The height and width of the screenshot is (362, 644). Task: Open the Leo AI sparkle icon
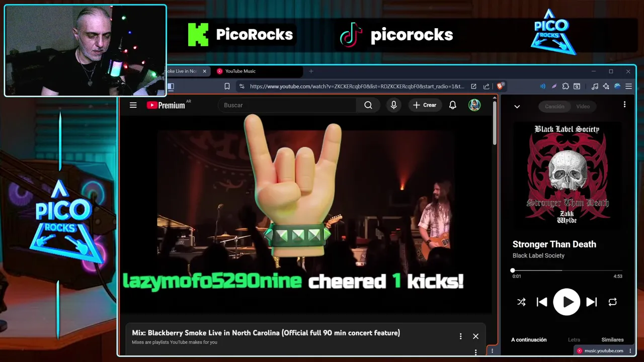tap(606, 86)
